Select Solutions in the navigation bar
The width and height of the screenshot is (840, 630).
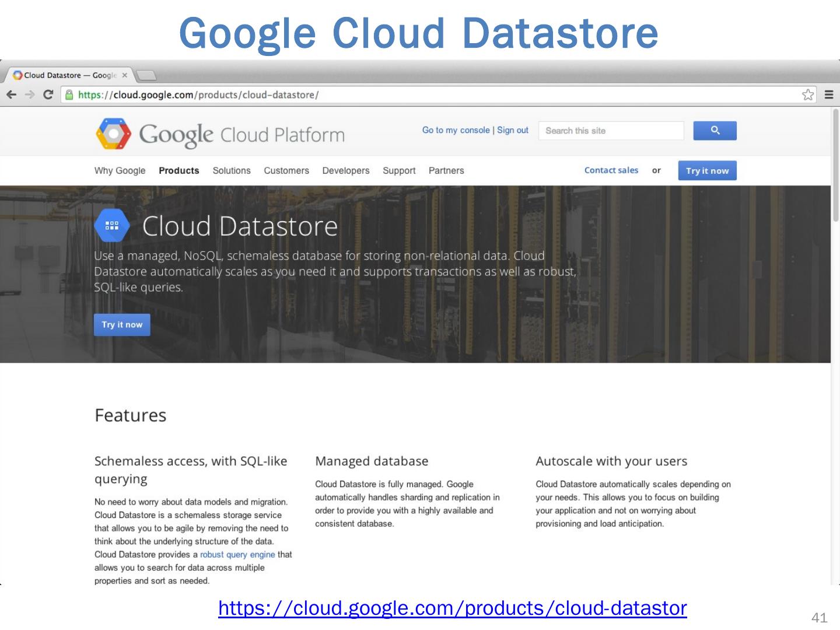pos(231,171)
